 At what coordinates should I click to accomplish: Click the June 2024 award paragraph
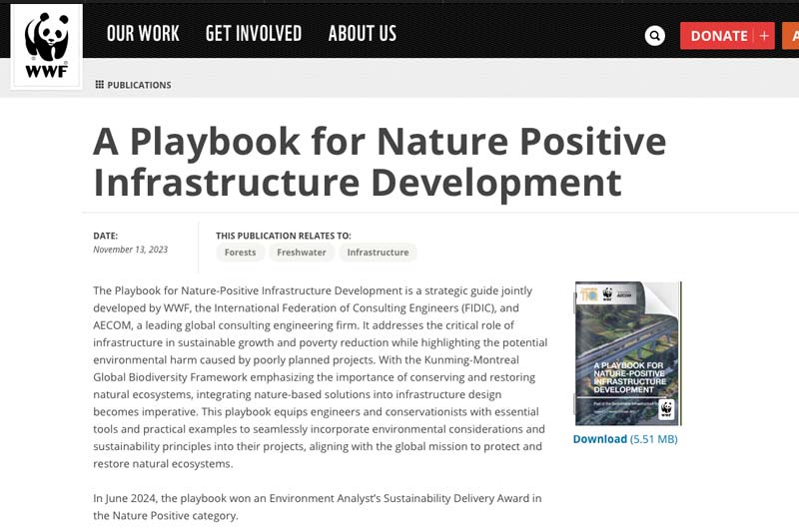pyautogui.click(x=318, y=507)
